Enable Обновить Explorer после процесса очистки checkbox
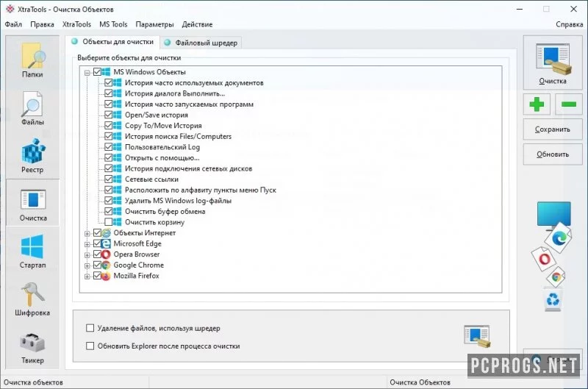This screenshot has height=389, width=588. [90, 346]
